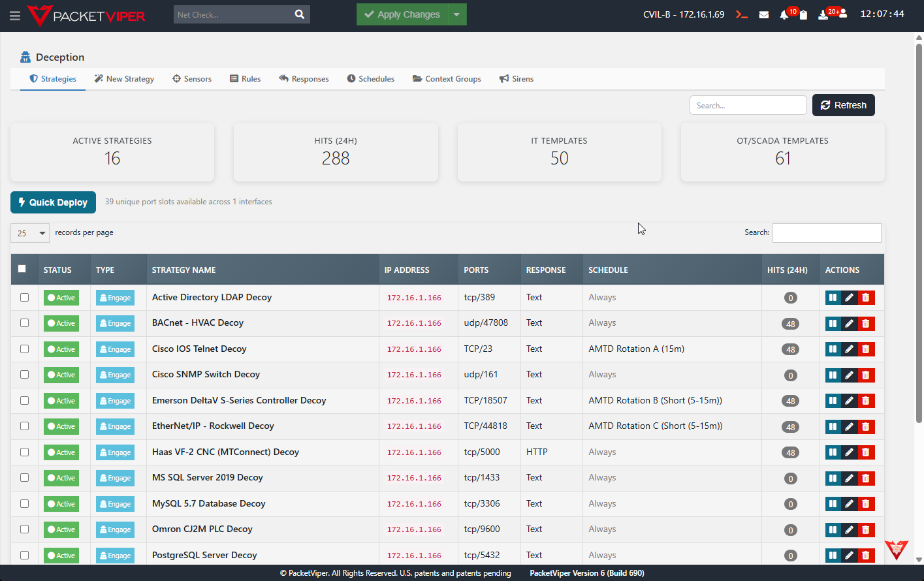Click the Quick Deploy button
The width and height of the screenshot is (924, 581).
point(53,202)
